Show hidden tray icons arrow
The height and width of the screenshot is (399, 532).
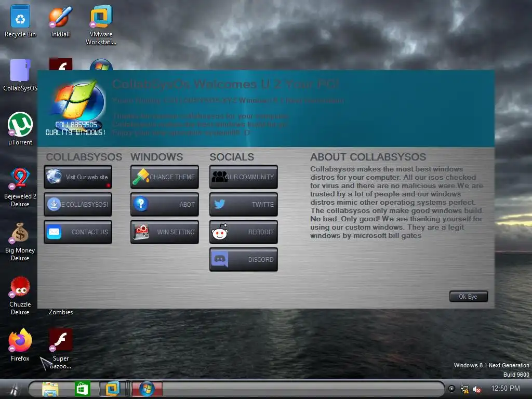tap(451, 389)
